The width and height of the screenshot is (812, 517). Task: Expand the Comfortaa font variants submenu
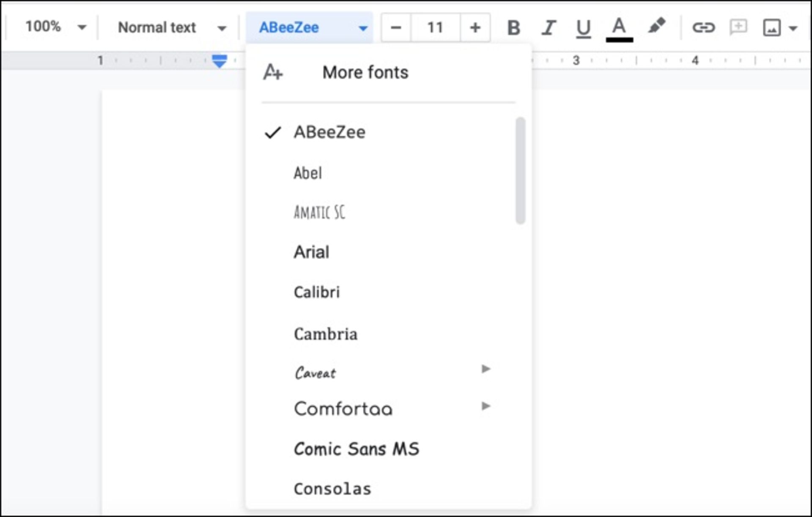tap(486, 406)
